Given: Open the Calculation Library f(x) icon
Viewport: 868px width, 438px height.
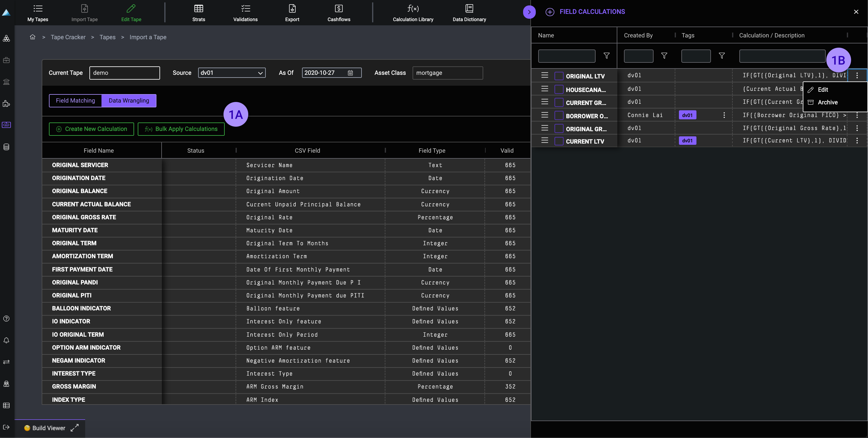Looking at the screenshot, I should click(413, 9).
